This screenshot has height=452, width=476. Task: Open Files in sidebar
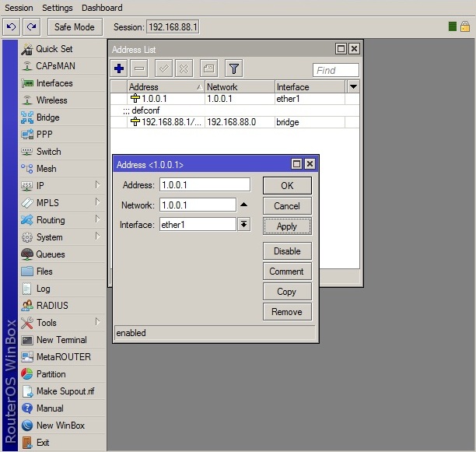62,271
